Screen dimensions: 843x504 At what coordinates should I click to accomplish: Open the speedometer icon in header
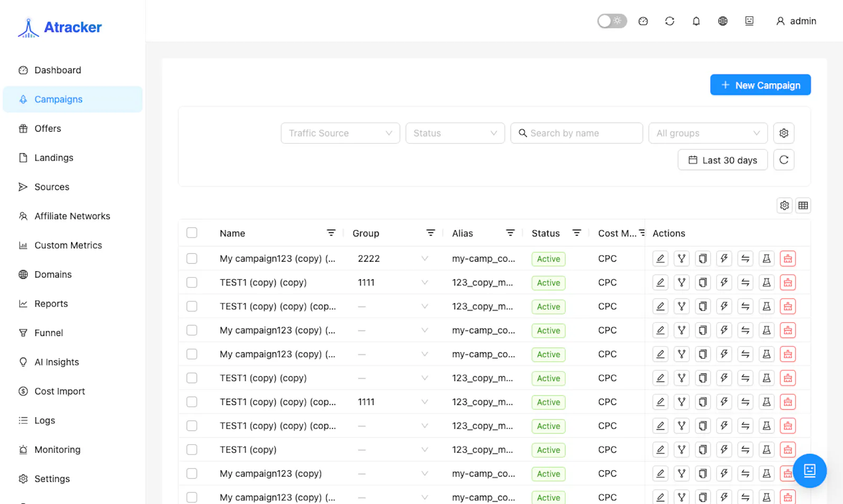point(643,21)
